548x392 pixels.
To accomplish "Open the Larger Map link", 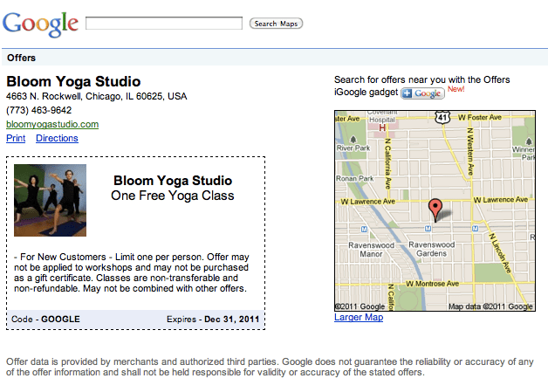I will [x=359, y=317].
